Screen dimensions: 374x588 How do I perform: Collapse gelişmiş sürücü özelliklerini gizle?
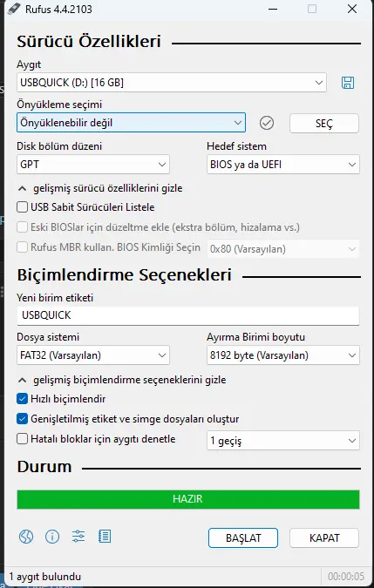[x=100, y=188]
